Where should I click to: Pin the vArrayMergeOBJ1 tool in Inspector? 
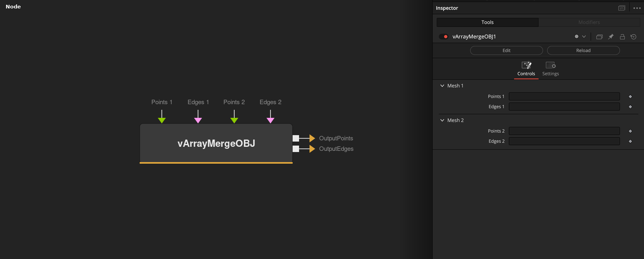tap(611, 37)
